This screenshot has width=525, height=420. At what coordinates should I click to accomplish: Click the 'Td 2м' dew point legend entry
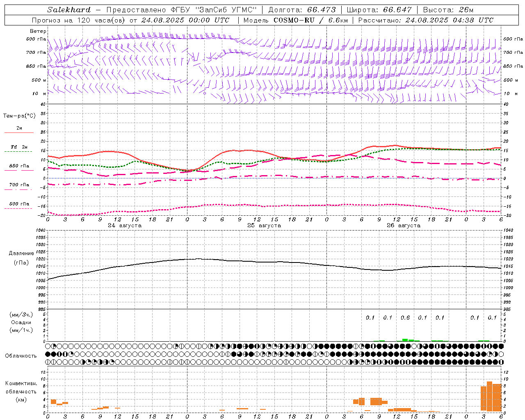19,147
